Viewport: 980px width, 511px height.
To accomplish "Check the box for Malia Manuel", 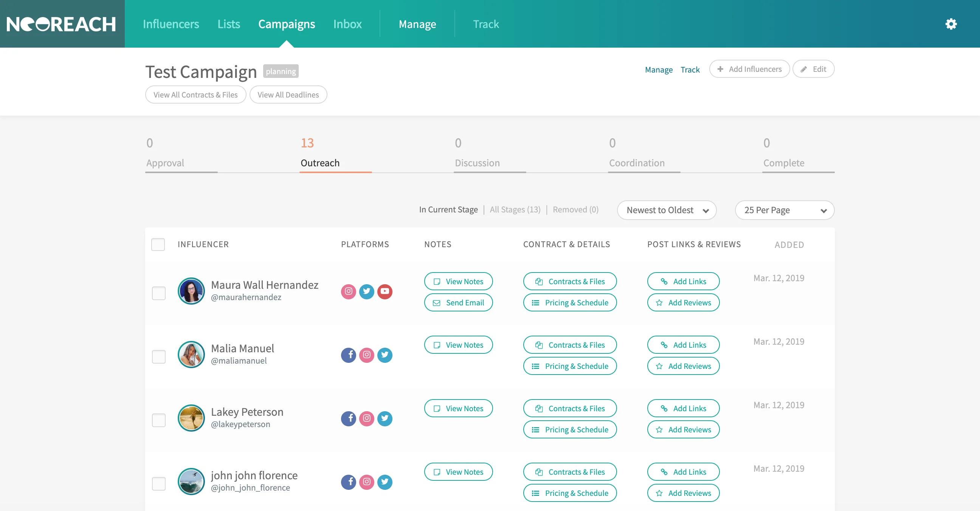I will click(159, 357).
